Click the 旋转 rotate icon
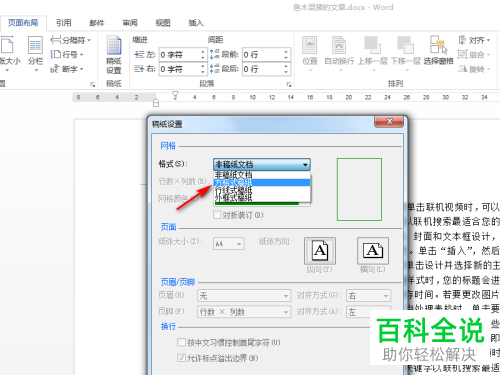The image size is (500, 375). 474,69
